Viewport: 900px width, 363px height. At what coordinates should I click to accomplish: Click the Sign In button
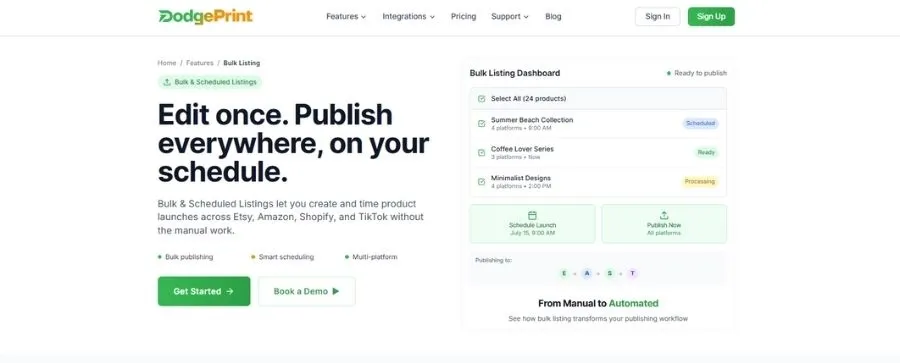pos(657,17)
